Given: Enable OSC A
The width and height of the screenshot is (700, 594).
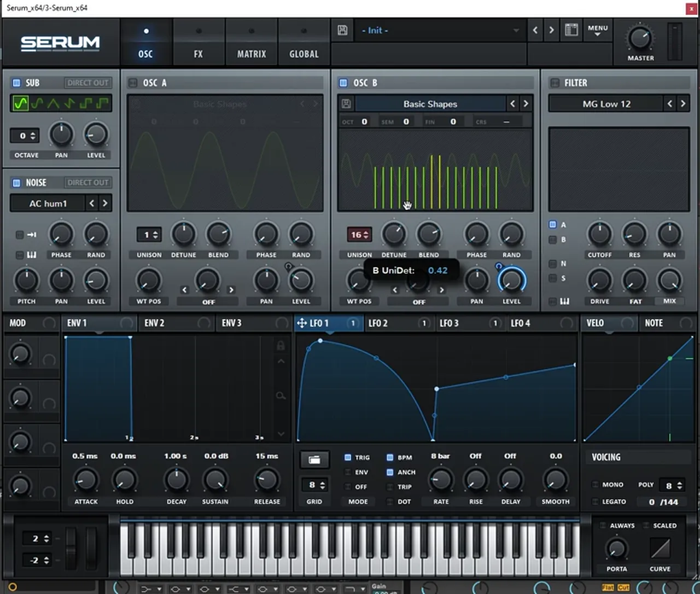Looking at the screenshot, I should pyautogui.click(x=133, y=83).
